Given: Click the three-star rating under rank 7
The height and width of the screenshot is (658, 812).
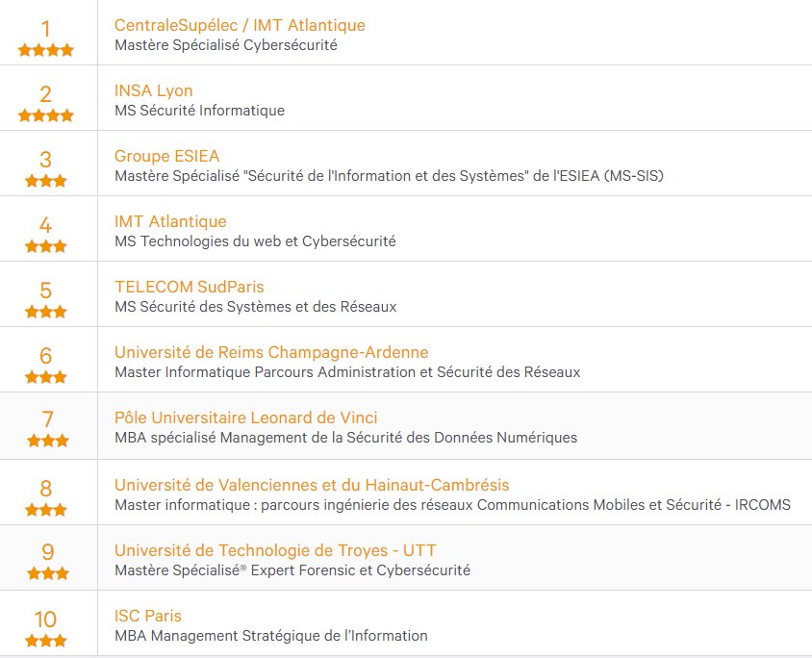Looking at the screenshot, I should click(48, 441).
